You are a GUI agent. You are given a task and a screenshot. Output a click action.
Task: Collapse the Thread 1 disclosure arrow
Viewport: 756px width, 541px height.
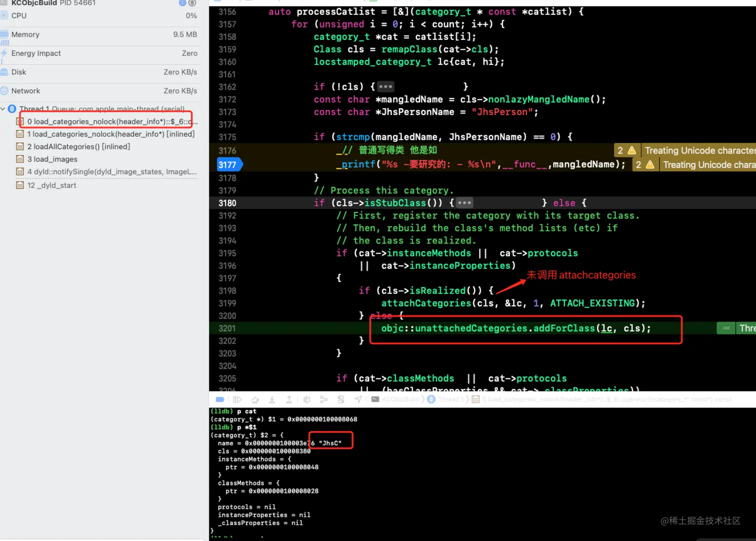3,108
